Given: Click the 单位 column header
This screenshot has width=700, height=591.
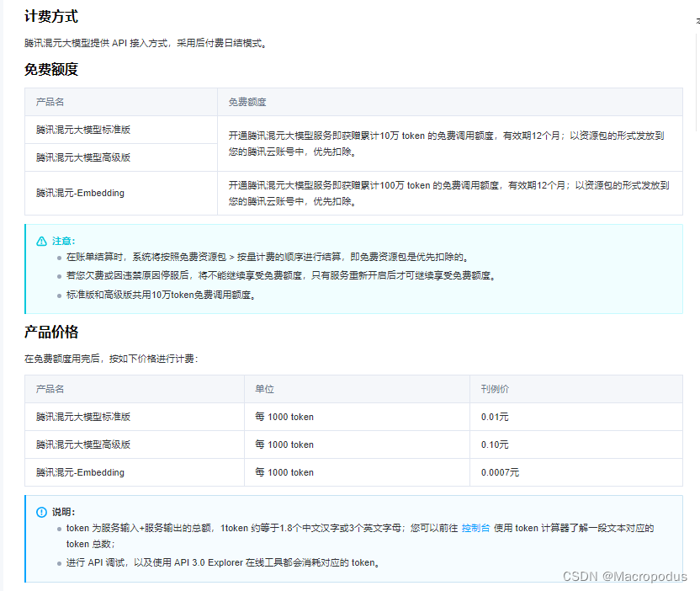Looking at the screenshot, I should tap(265, 389).
